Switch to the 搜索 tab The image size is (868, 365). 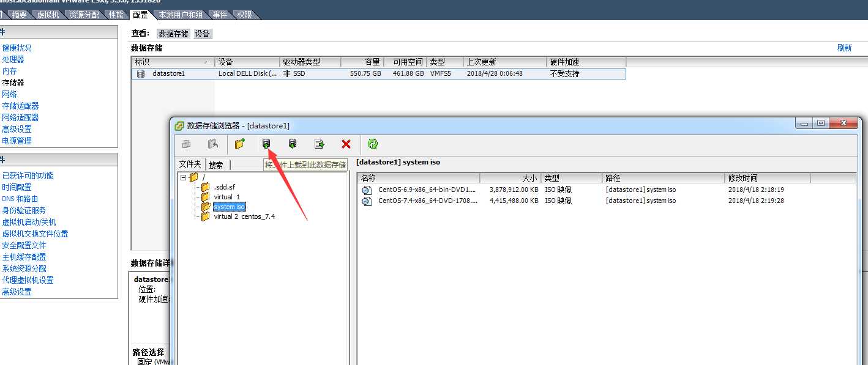(216, 164)
